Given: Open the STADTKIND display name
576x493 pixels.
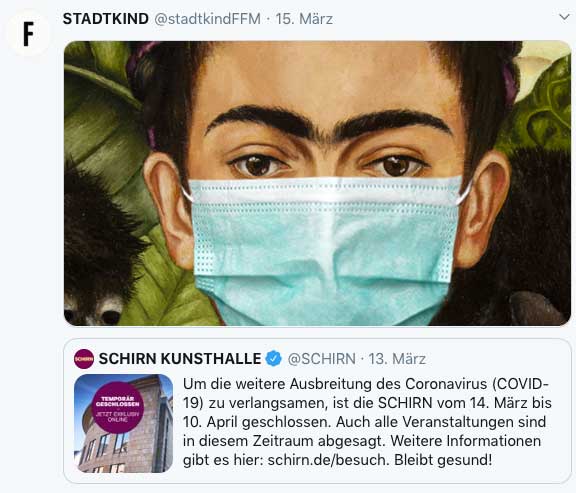Looking at the screenshot, I should point(106,19).
